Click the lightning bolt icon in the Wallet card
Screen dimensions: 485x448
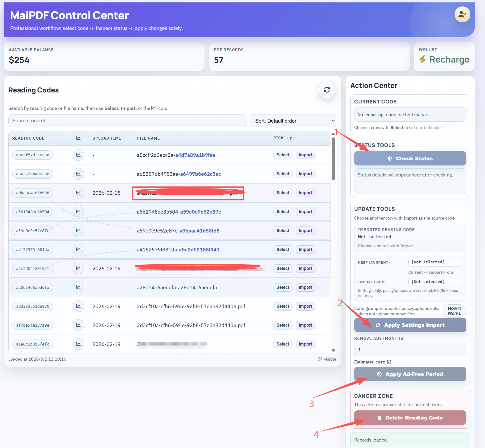422,59
